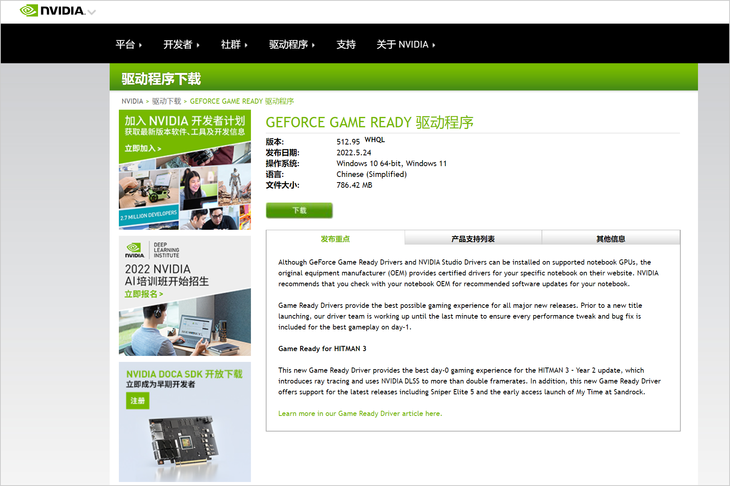Switch to the 发布重点 tab
Image resolution: width=730 pixels, height=486 pixels.
[x=335, y=239]
